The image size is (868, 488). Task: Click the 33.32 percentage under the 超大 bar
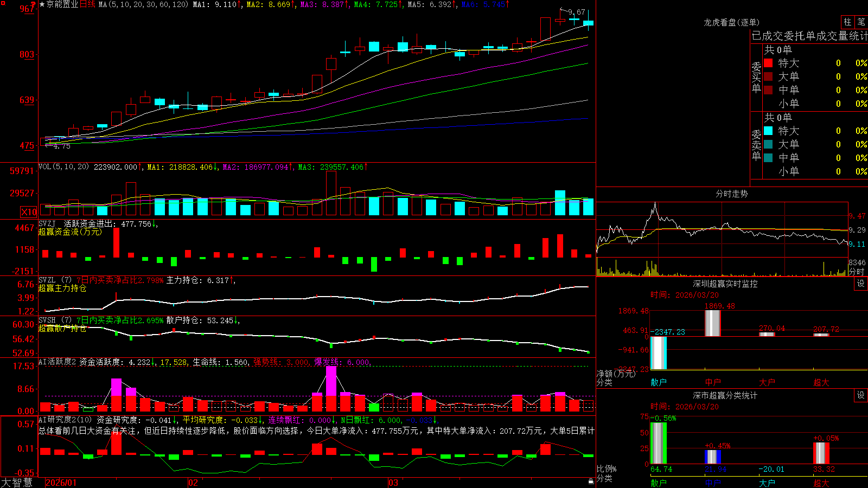pos(824,469)
